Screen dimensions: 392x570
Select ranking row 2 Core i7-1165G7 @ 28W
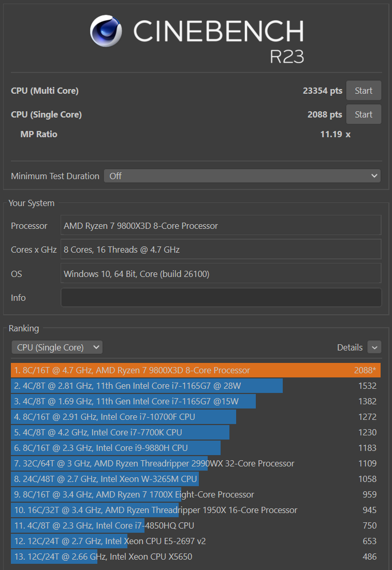[x=196, y=386]
